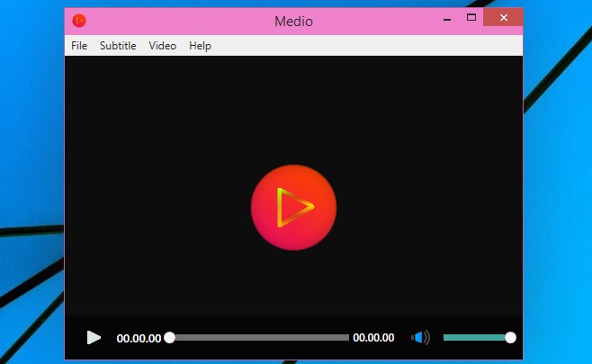This screenshot has height=364, width=592.
Task: Open the Video menu
Action: click(x=162, y=46)
